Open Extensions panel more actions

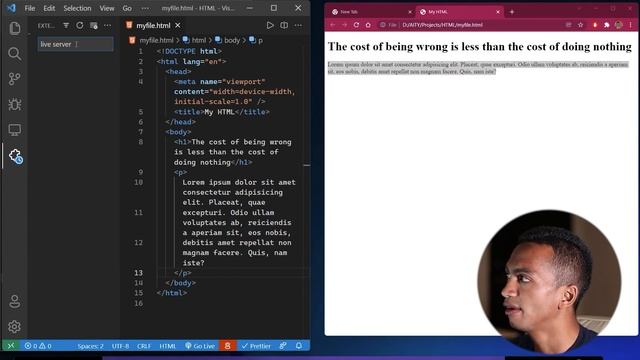point(107,25)
